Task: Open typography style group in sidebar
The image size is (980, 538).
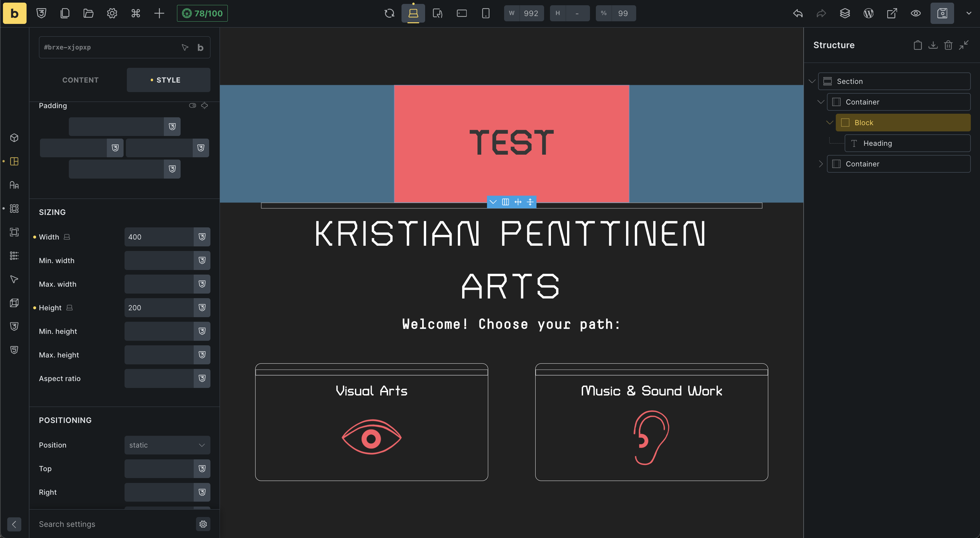Action: click(14, 185)
